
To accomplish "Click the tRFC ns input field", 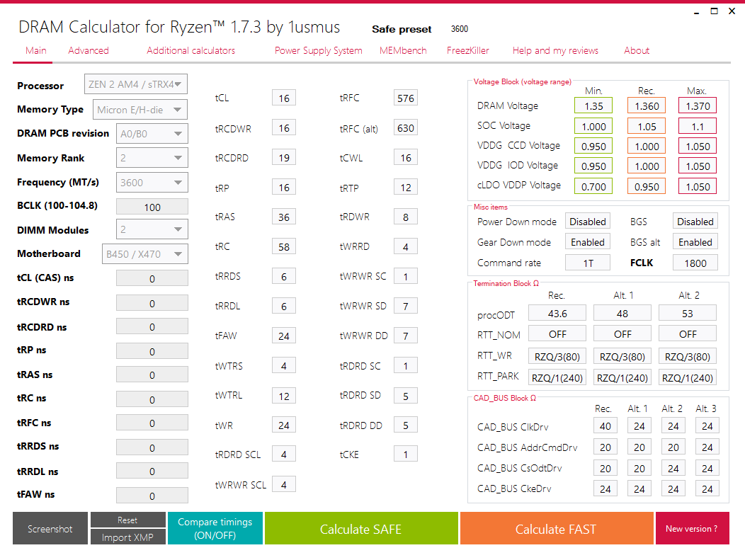I will point(152,423).
